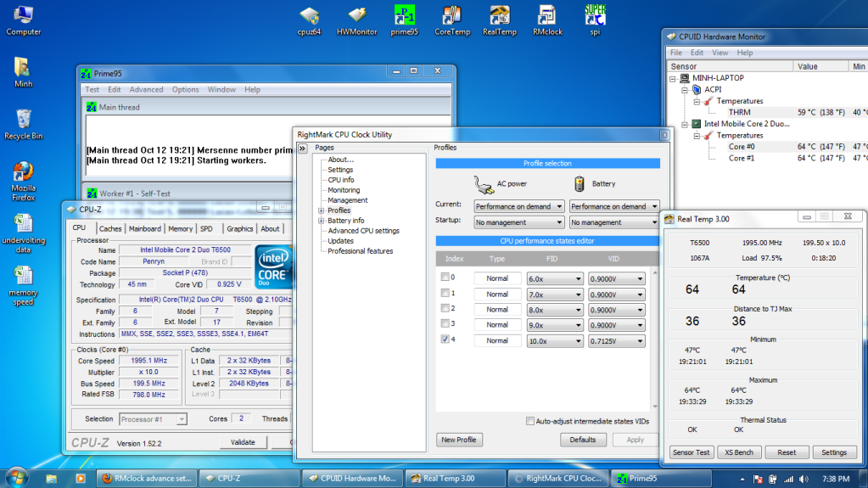Enable performance state index 3 checkbox

(x=445, y=323)
